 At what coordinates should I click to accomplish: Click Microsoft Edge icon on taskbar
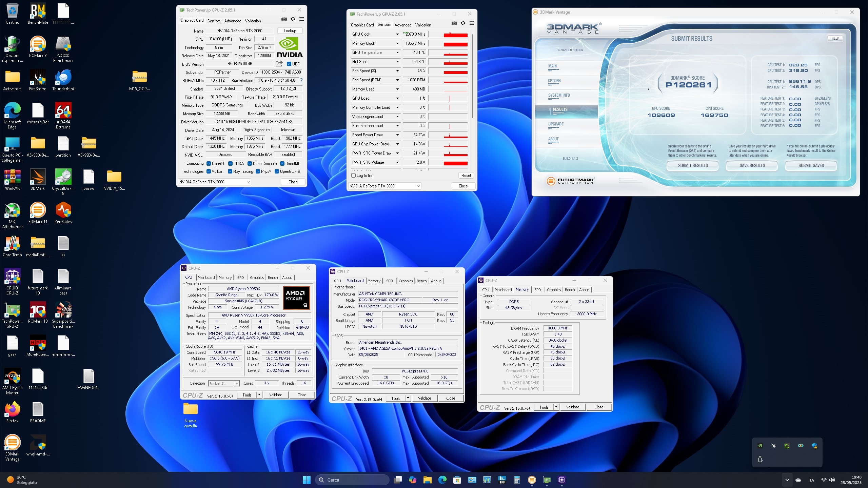click(x=442, y=480)
